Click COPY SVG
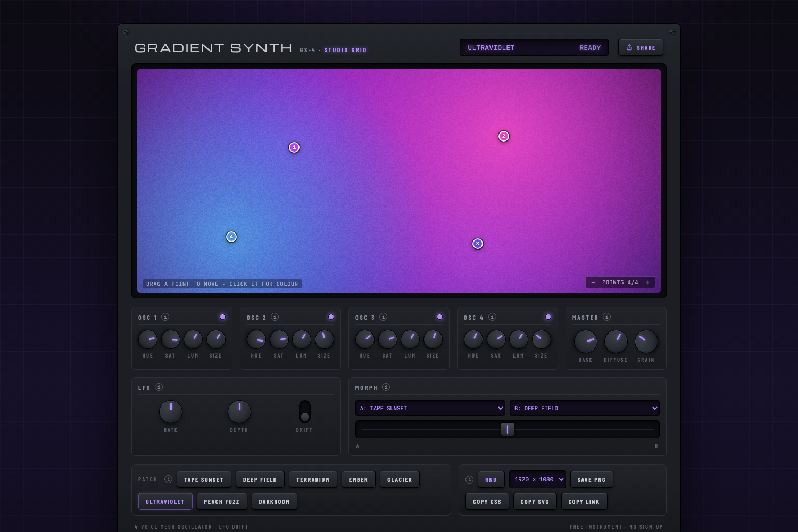The image size is (798, 532). point(535,501)
